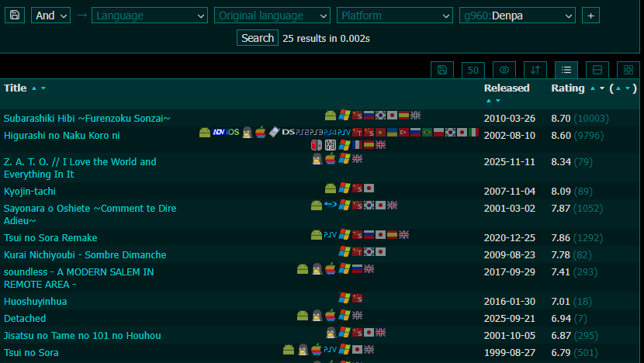This screenshot has width=644, height=363.
Task: Click Android icon in Subarashiki Hibi row
Action: click(x=331, y=116)
